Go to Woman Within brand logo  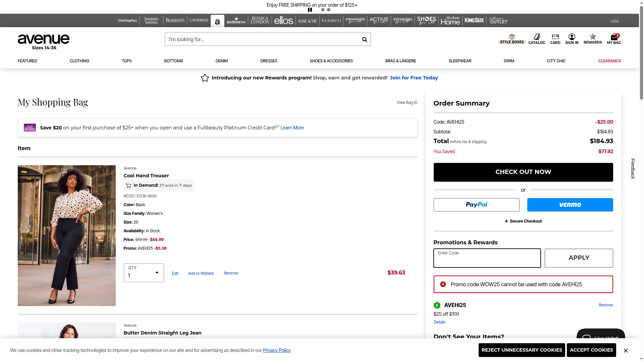click(151, 20)
